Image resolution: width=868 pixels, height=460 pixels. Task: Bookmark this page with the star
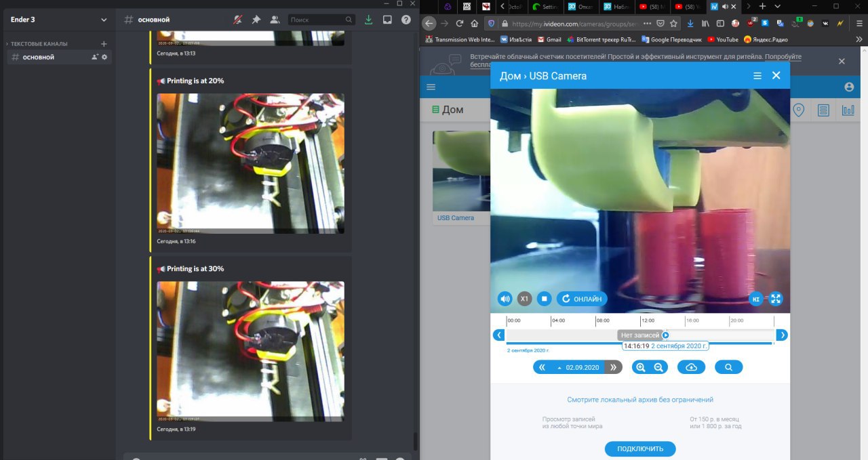point(673,23)
